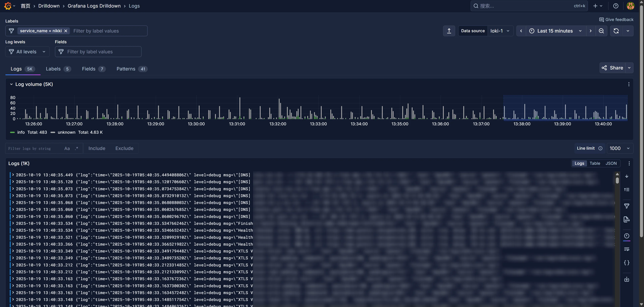Toggle case sensitivity Aa in log filter
644x307 pixels.
pyautogui.click(x=67, y=148)
